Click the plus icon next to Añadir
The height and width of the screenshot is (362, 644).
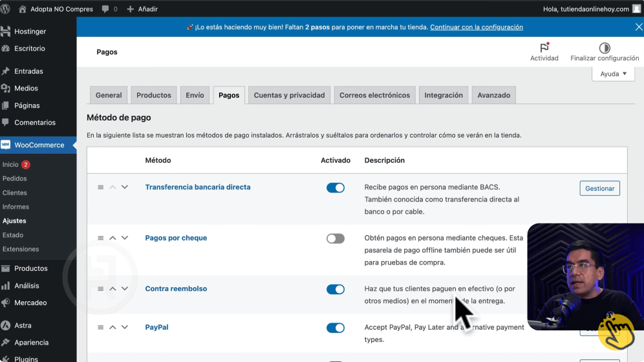(130, 9)
